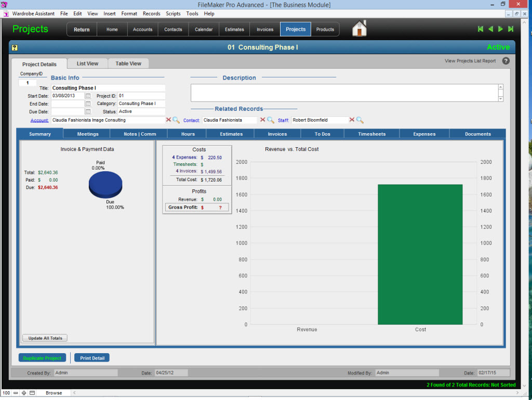
Task: Open the Notes | Comm tab
Action: pyautogui.click(x=140, y=134)
